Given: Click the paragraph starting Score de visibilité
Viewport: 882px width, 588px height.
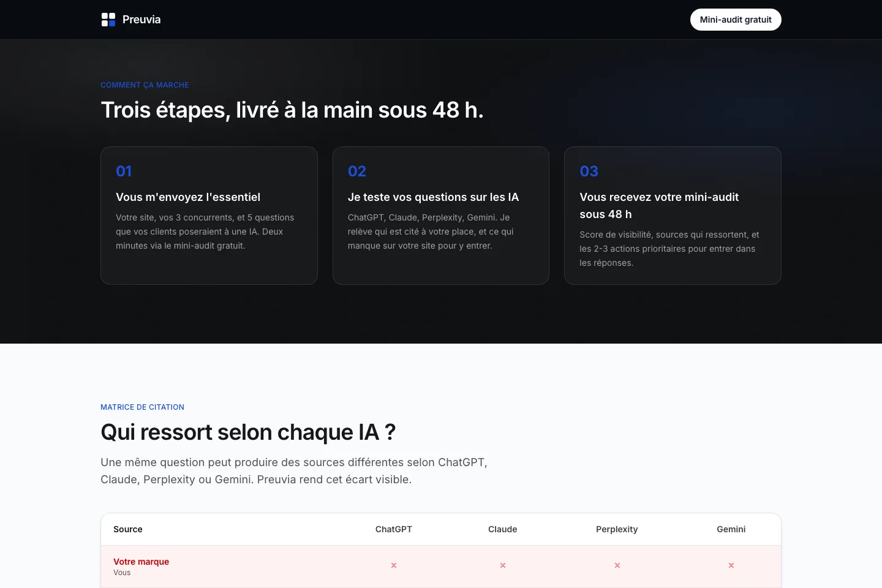Looking at the screenshot, I should [669, 249].
